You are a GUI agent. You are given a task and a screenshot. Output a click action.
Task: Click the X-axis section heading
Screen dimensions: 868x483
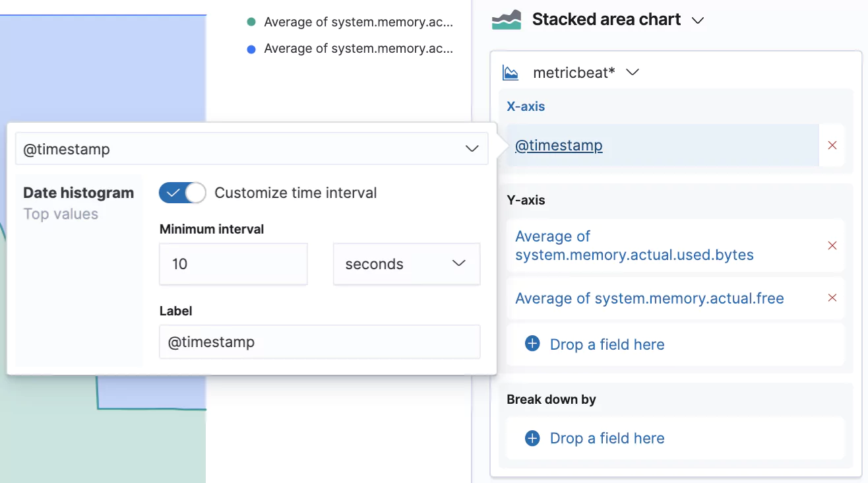point(526,106)
